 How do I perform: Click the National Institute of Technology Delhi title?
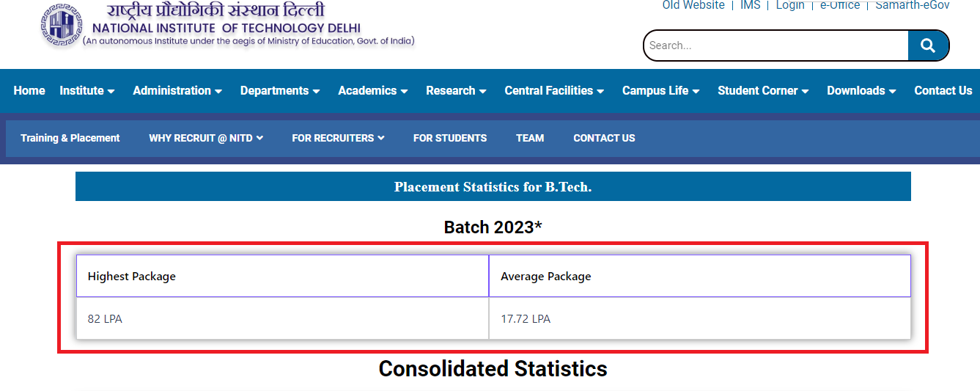226,28
